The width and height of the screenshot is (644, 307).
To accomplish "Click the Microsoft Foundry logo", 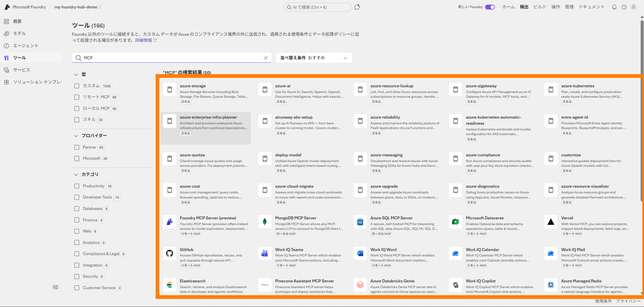I will pyautogui.click(x=7, y=7).
